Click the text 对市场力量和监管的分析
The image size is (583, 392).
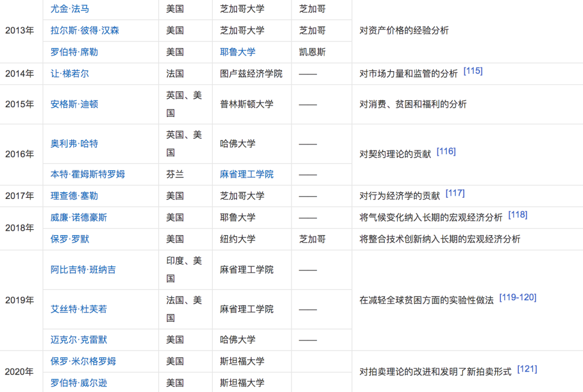click(x=409, y=73)
